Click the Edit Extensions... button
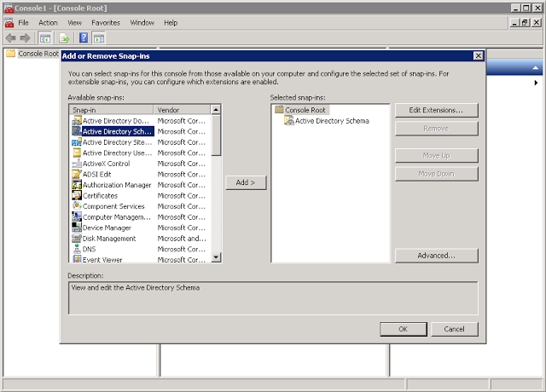Screen dimensions: 546x392 tap(436, 110)
